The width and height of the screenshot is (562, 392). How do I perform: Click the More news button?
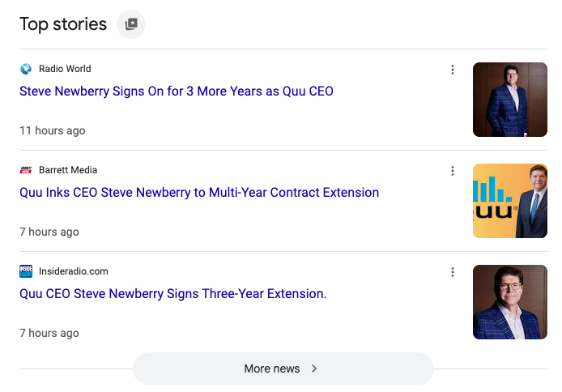283,369
